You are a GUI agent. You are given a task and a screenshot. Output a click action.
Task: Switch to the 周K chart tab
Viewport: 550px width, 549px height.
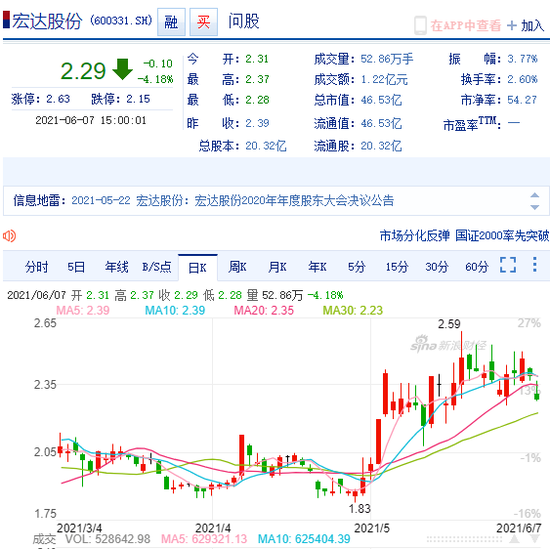pos(237,267)
